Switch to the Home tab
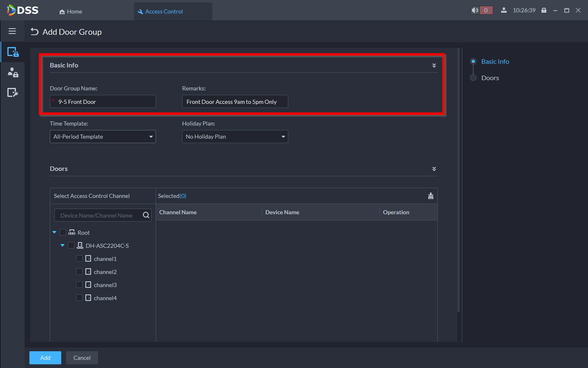Image resolution: width=588 pixels, height=368 pixels. (x=71, y=11)
